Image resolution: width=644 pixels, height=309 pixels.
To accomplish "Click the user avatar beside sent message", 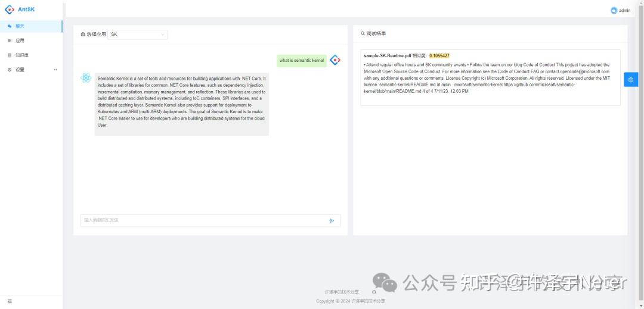I will tap(335, 60).
